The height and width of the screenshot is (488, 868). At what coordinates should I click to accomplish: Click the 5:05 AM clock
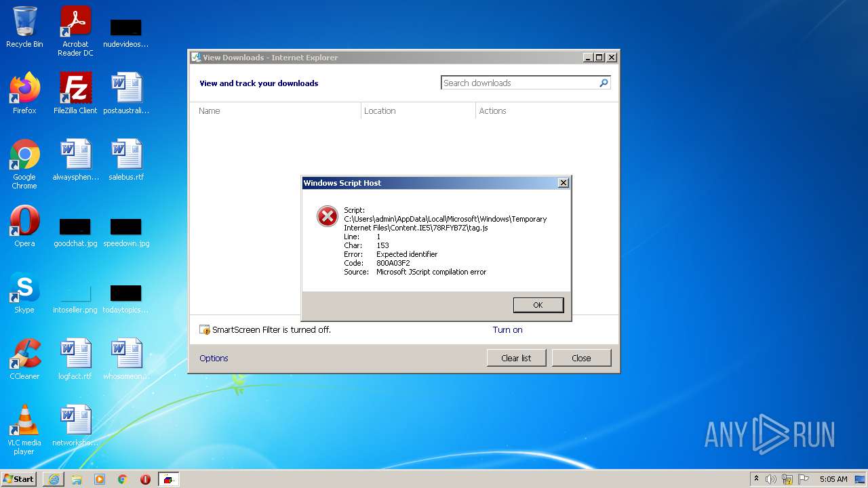click(833, 479)
